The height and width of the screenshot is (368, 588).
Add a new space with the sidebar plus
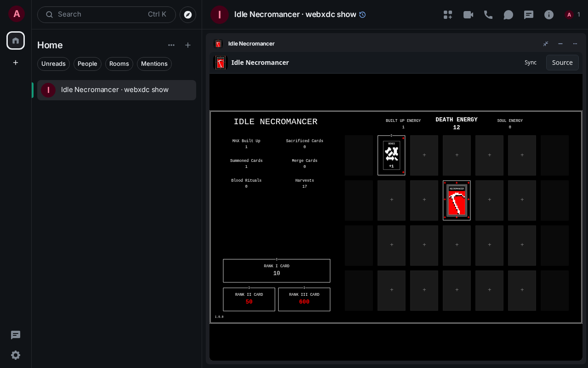[16, 63]
